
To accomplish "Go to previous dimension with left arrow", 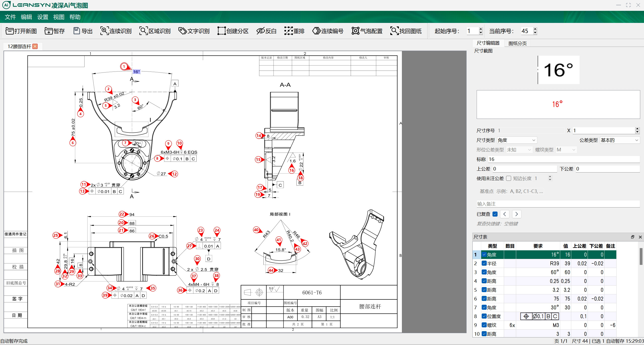I will coord(505,214).
